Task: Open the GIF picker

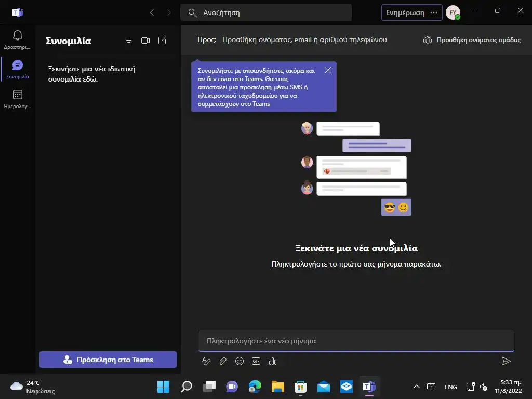Action: pyautogui.click(x=256, y=362)
